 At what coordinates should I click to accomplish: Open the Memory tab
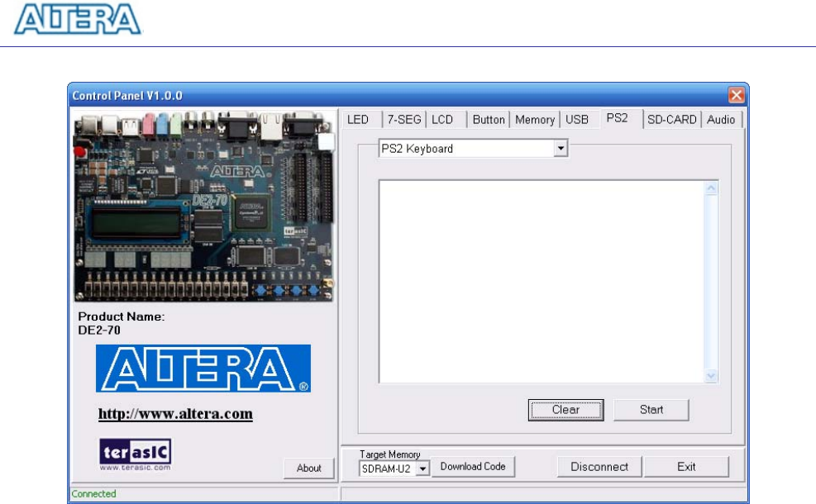(x=534, y=120)
